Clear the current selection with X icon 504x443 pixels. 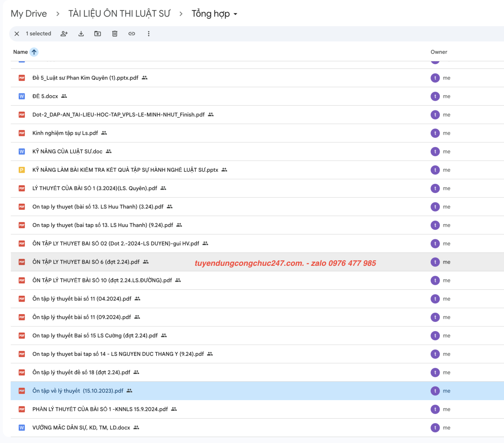17,34
